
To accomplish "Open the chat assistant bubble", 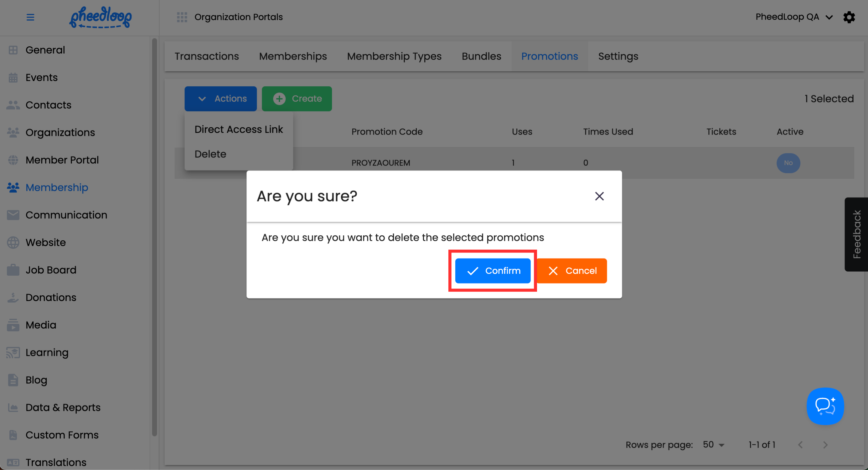I will (825, 406).
